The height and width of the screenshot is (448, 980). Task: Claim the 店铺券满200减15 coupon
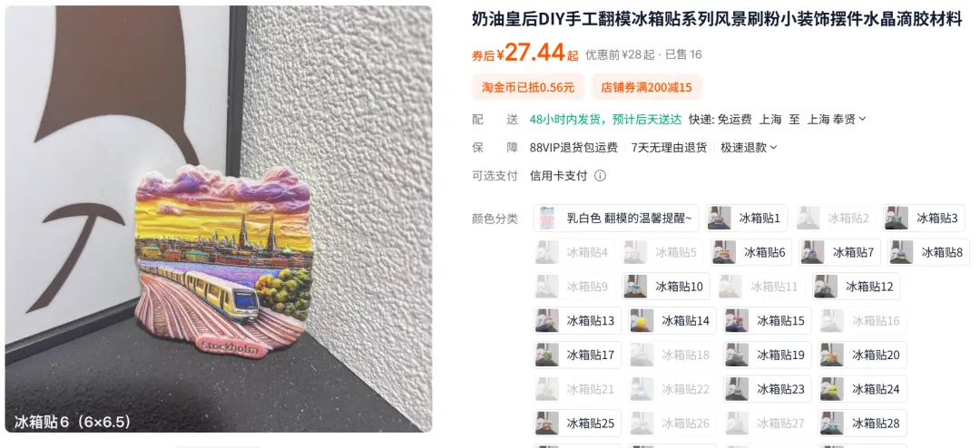click(646, 87)
